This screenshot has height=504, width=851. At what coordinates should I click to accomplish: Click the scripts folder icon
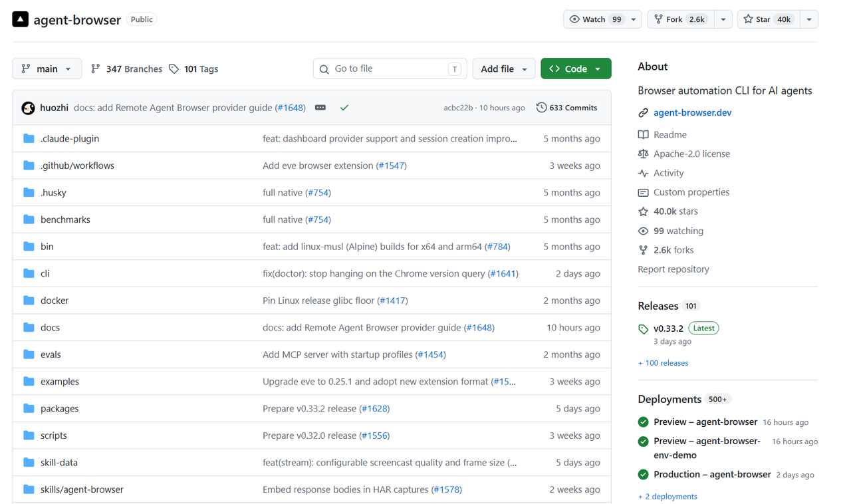(x=29, y=436)
